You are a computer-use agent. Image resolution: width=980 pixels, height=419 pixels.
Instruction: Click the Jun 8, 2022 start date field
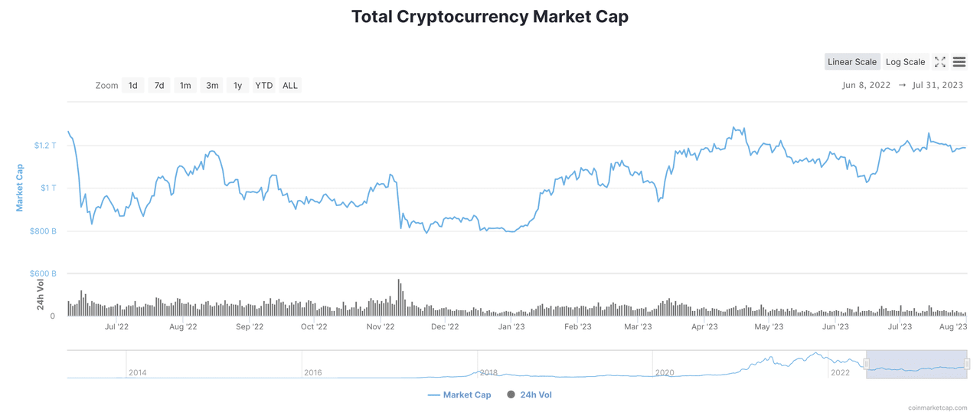pyautogui.click(x=866, y=86)
